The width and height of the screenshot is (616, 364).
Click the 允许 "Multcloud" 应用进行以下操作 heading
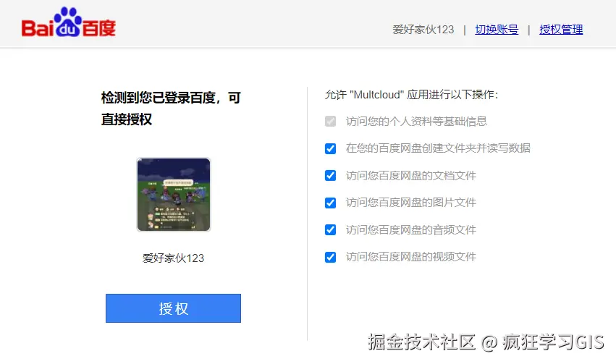point(411,95)
